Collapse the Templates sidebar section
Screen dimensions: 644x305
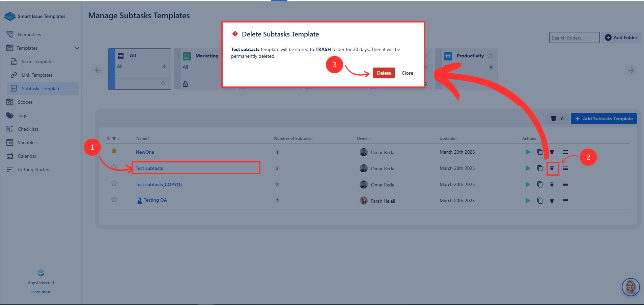coord(77,48)
